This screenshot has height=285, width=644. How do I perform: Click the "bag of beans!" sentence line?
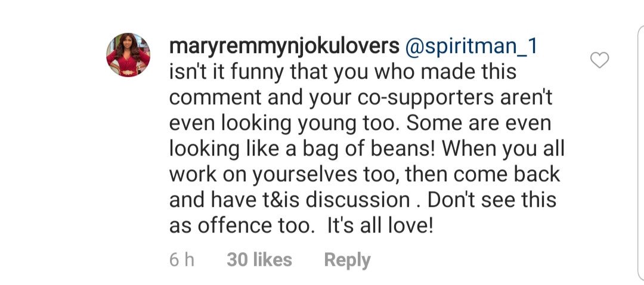(x=367, y=149)
